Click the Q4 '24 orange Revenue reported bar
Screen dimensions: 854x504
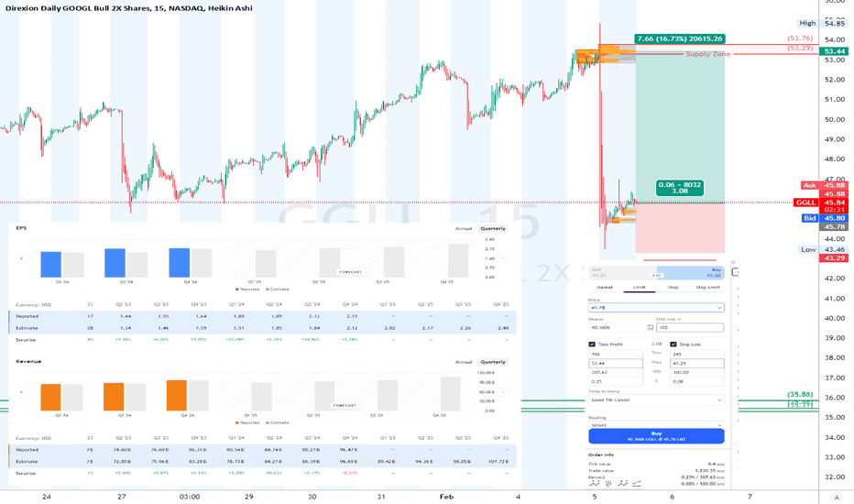click(x=177, y=395)
